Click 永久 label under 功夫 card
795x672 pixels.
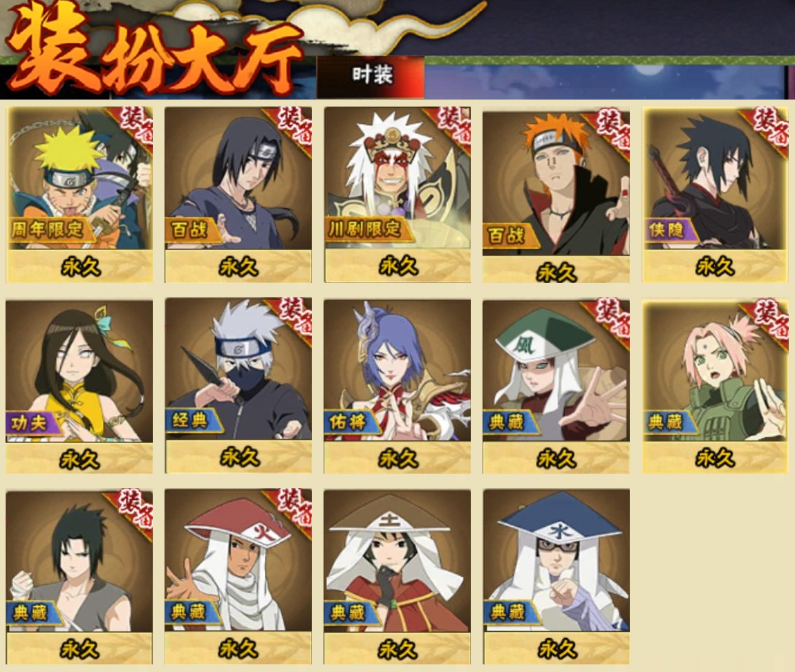[x=79, y=460]
